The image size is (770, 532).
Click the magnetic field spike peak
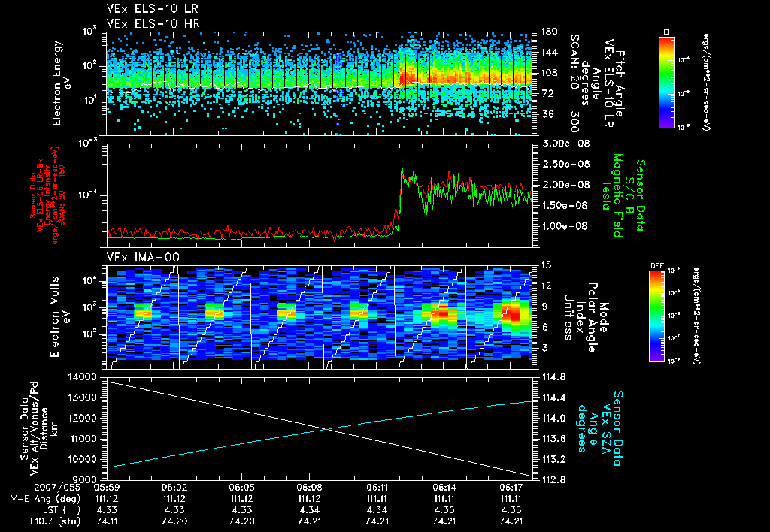(402, 165)
